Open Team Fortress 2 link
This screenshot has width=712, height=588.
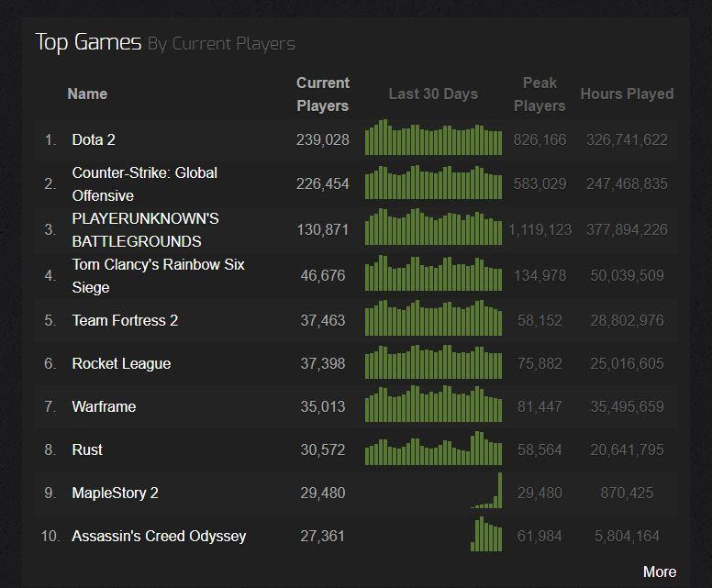[125, 320]
